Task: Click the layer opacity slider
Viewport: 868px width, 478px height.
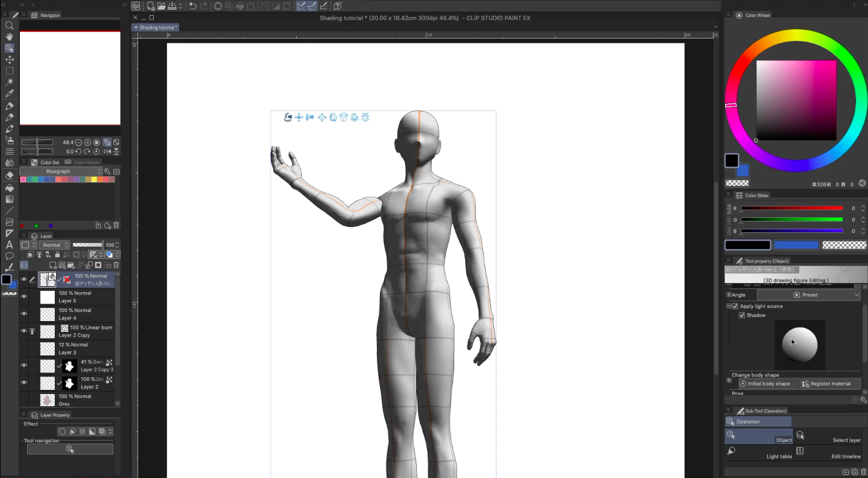Action: click(x=87, y=245)
